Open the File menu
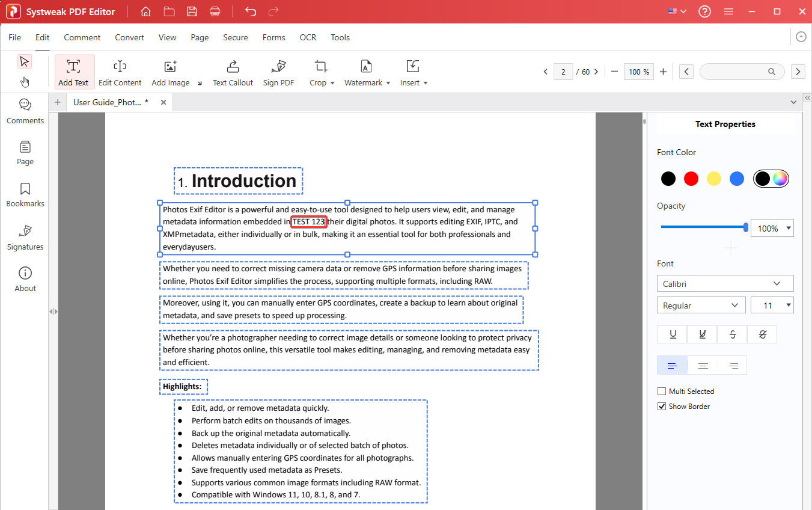The height and width of the screenshot is (510, 812). (15, 37)
